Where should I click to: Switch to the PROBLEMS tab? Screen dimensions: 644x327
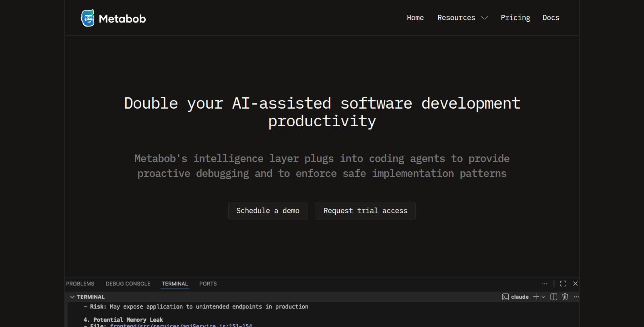point(80,284)
